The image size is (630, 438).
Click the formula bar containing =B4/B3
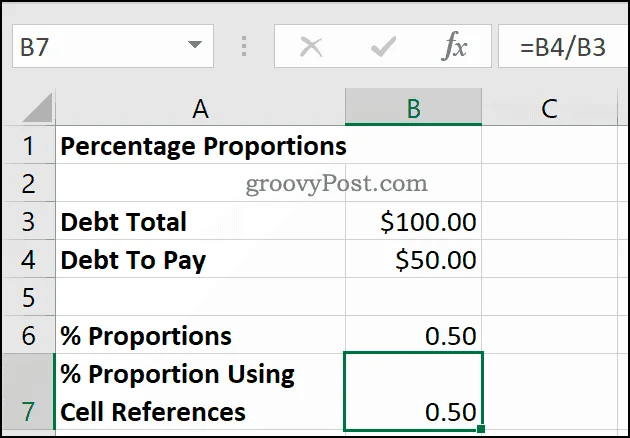564,46
